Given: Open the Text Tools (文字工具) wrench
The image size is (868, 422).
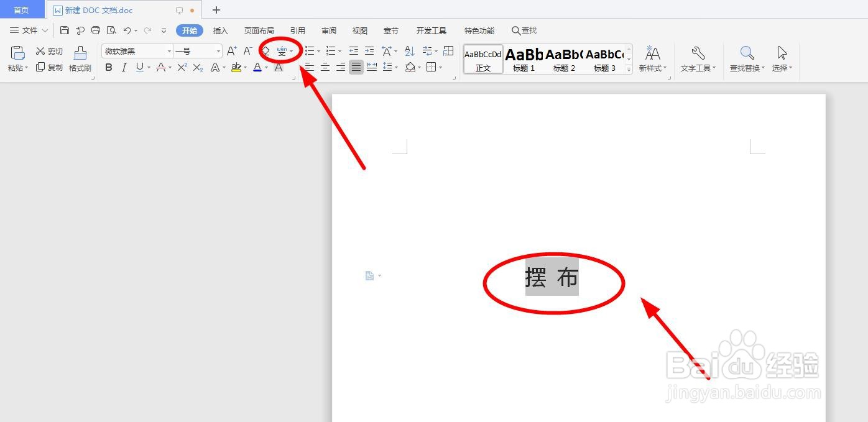Looking at the screenshot, I should (697, 59).
